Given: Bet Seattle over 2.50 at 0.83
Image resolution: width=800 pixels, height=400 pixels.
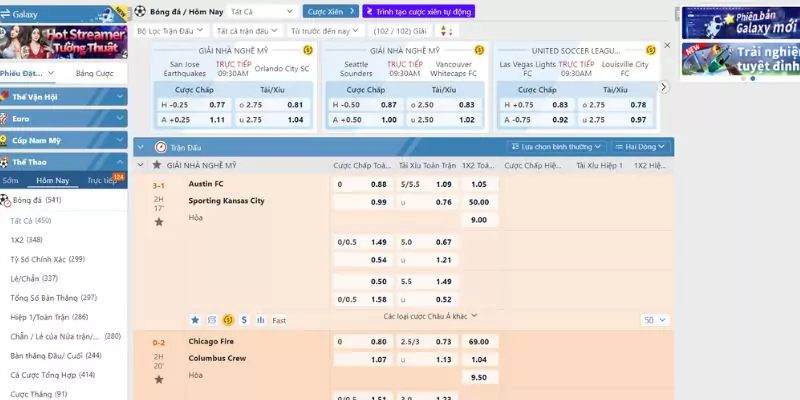Looking at the screenshot, I should pos(444,105).
